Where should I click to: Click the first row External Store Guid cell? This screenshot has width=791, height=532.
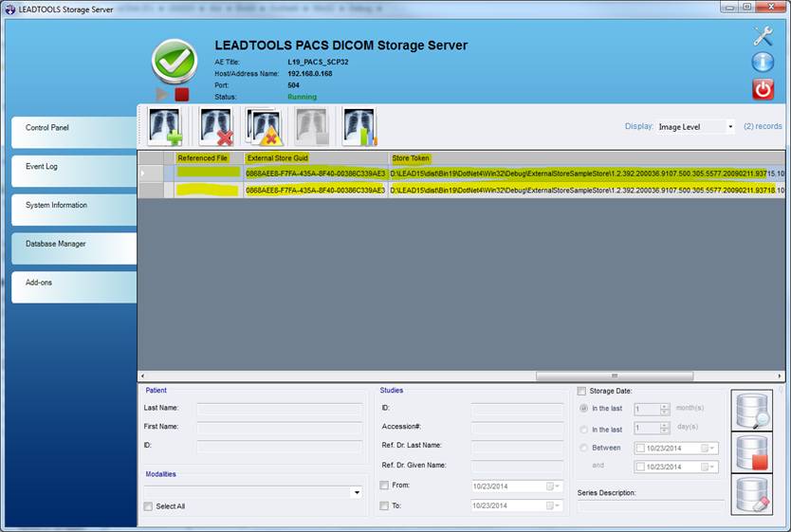(x=316, y=174)
